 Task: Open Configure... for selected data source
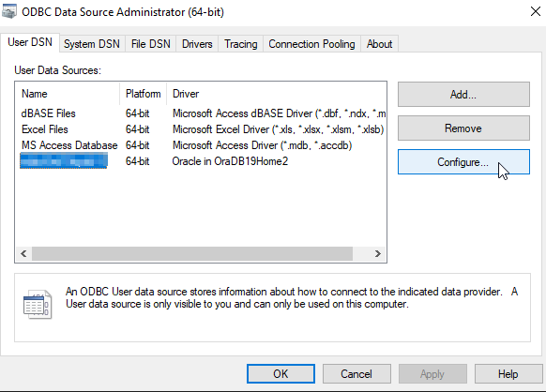coord(463,162)
